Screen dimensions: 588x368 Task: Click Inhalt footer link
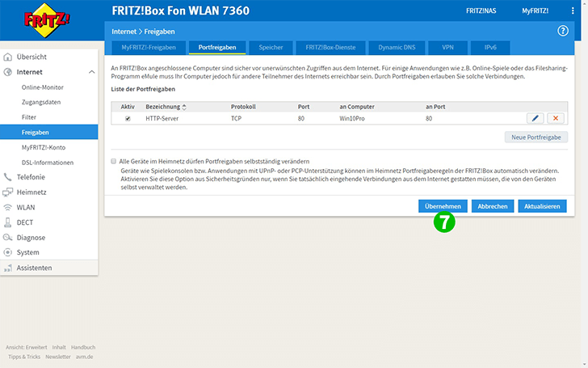point(59,347)
